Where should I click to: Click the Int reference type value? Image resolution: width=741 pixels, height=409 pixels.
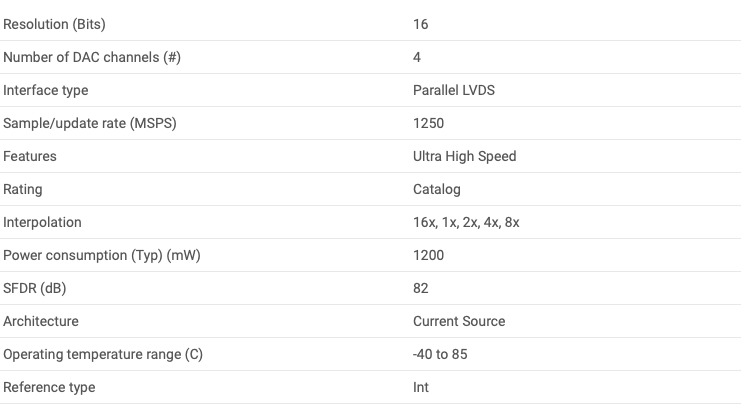(421, 387)
